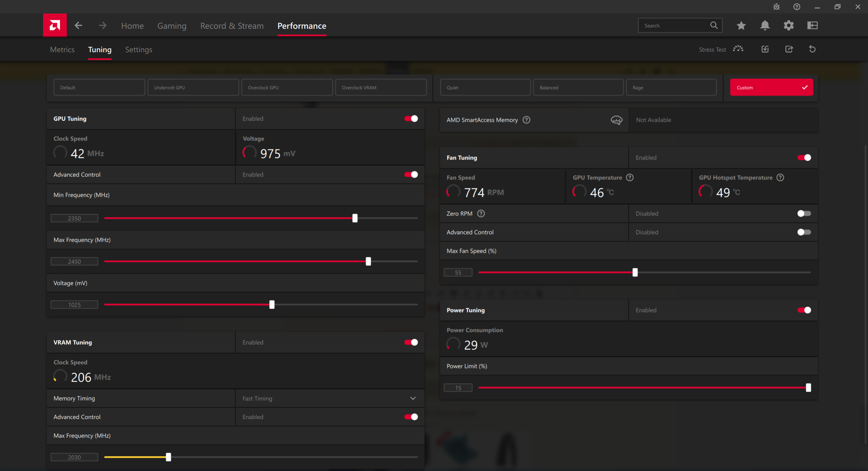The width and height of the screenshot is (868, 471).
Task: Open the Memory Timing dropdown
Action: (x=330, y=399)
